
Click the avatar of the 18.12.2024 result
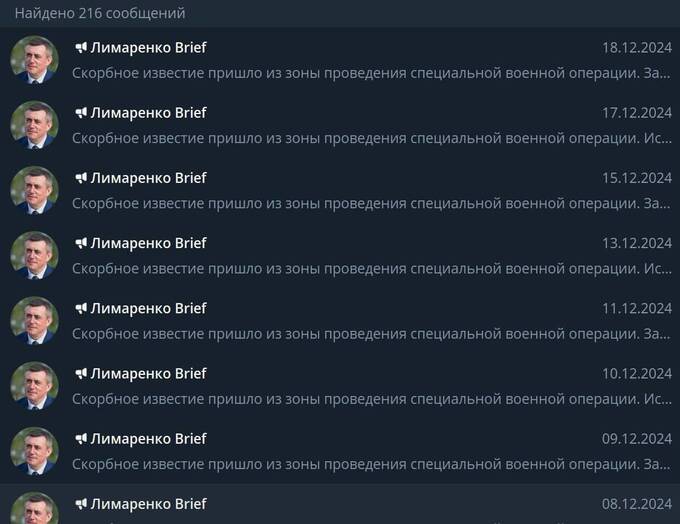click(x=35, y=60)
